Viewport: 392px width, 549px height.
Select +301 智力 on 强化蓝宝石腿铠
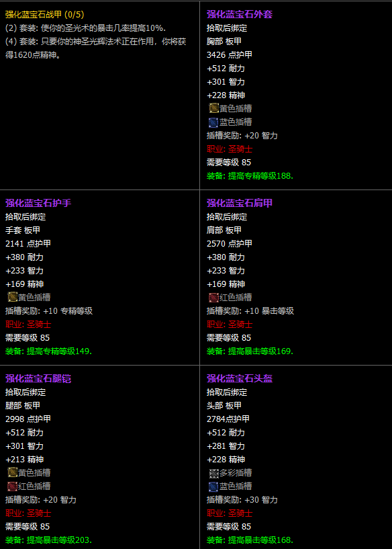(x=24, y=446)
